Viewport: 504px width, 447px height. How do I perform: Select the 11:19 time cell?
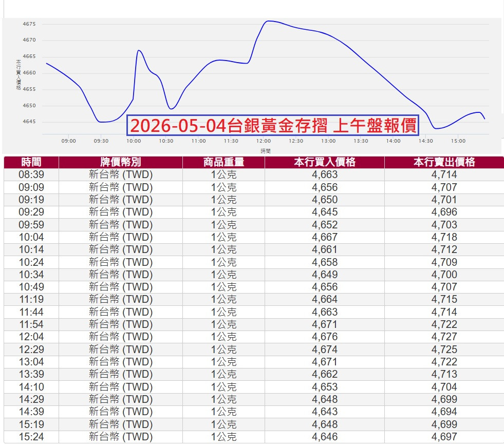[31, 299]
